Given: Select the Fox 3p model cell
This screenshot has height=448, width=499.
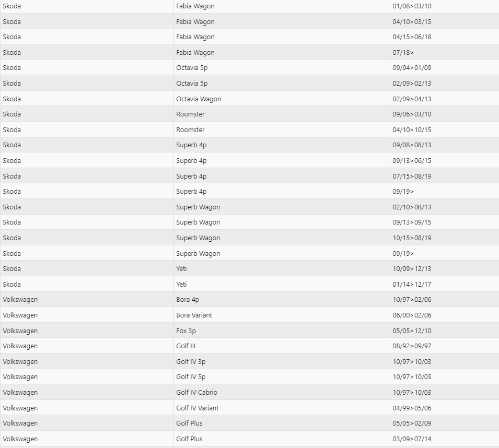Looking at the screenshot, I should click(x=186, y=331).
